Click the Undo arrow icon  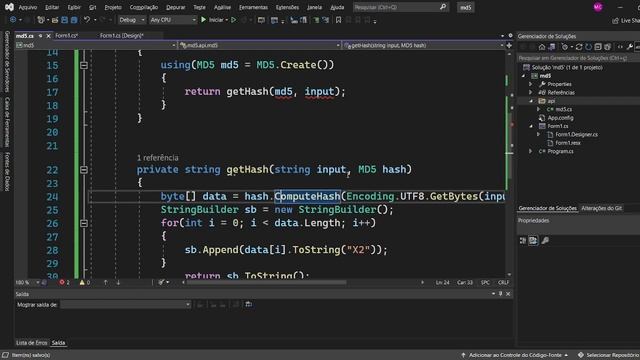pyautogui.click(x=87, y=20)
